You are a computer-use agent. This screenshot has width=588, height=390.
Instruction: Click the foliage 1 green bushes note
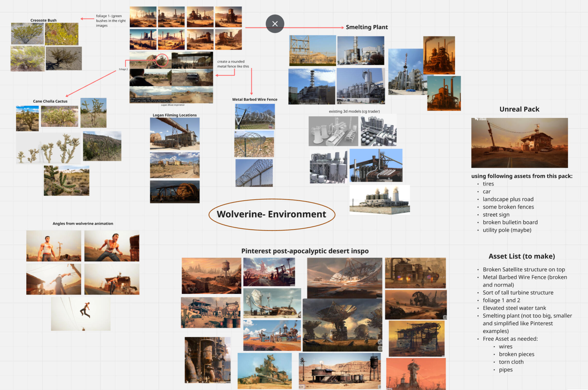coord(111,21)
